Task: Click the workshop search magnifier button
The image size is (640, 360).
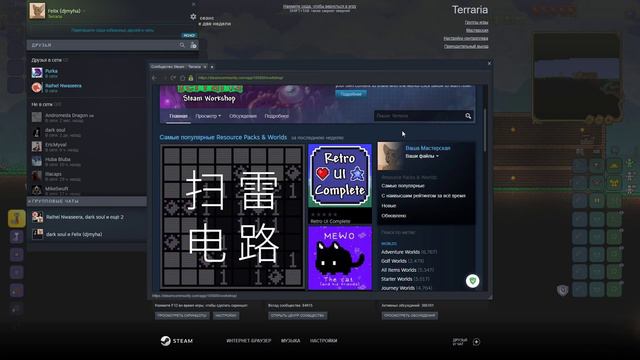Action: tap(468, 116)
